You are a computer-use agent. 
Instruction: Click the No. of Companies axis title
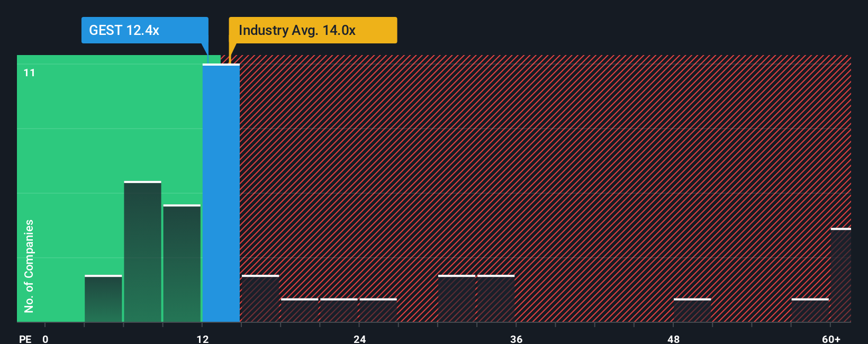29,266
